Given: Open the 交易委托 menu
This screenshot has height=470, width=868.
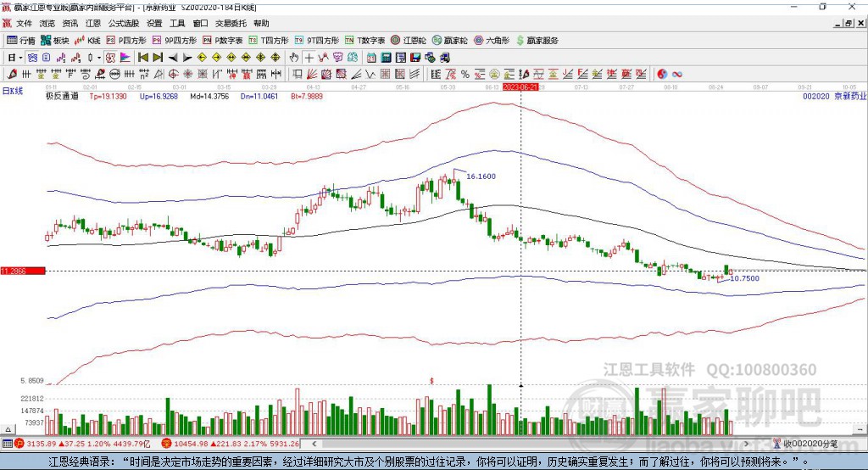Looking at the screenshot, I should coord(231,23).
